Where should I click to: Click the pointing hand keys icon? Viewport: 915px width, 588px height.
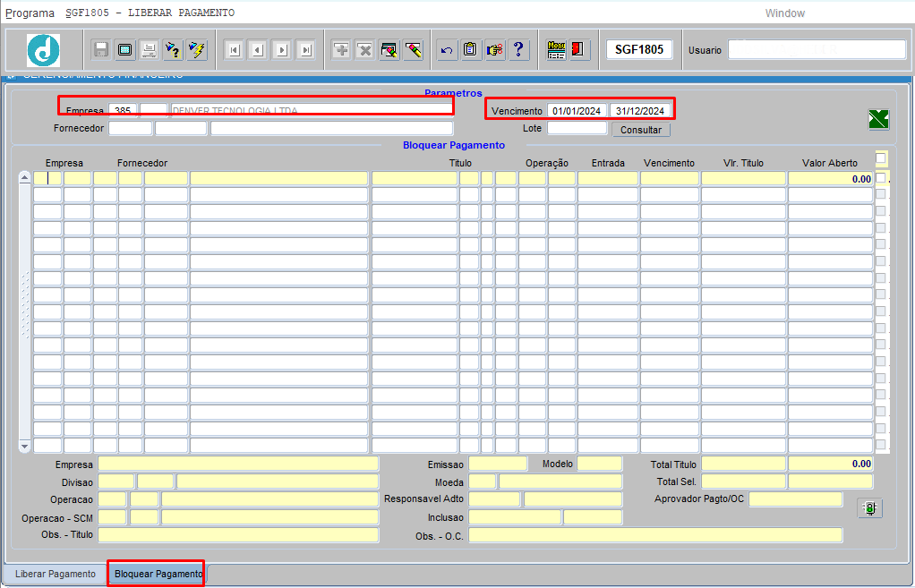[x=494, y=50]
